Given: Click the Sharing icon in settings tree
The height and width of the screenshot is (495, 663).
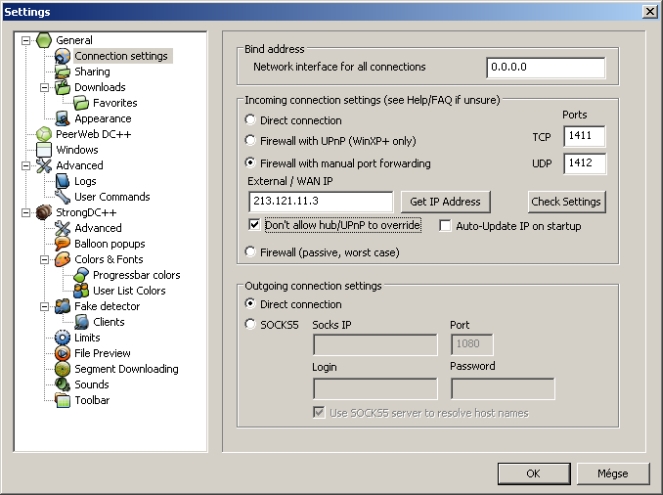Looking at the screenshot, I should [62, 72].
